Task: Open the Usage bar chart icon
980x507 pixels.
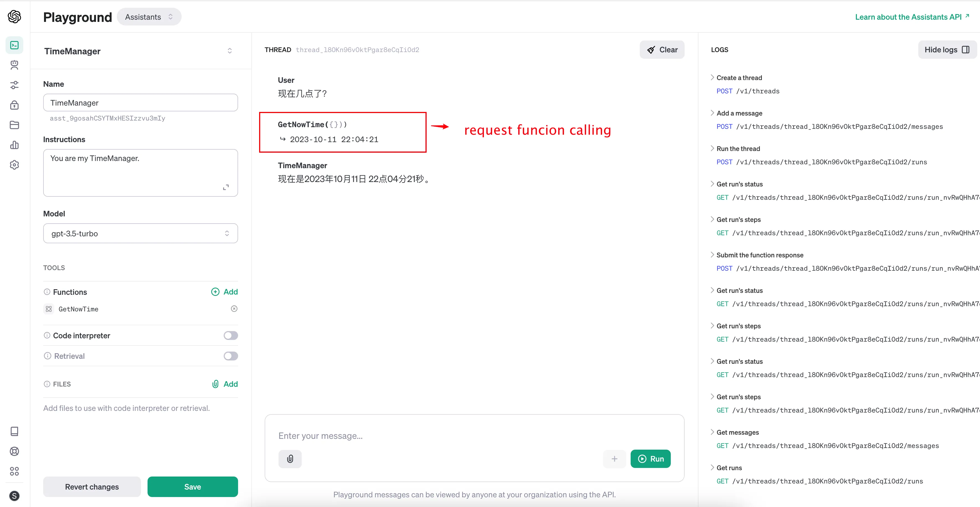Action: [14, 145]
